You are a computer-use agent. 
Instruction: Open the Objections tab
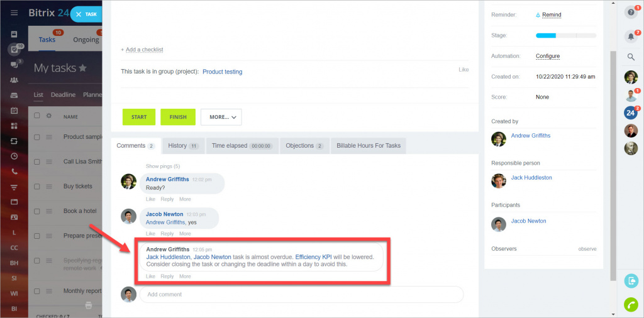(304, 146)
